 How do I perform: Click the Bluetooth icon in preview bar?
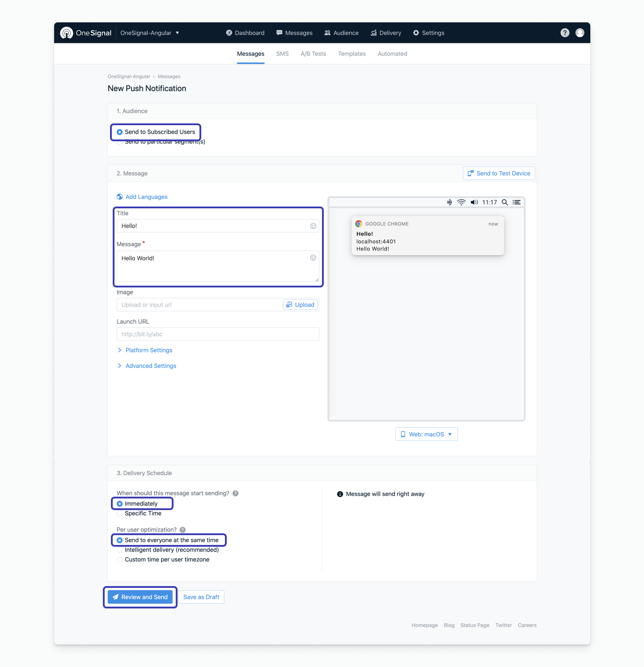tap(449, 202)
